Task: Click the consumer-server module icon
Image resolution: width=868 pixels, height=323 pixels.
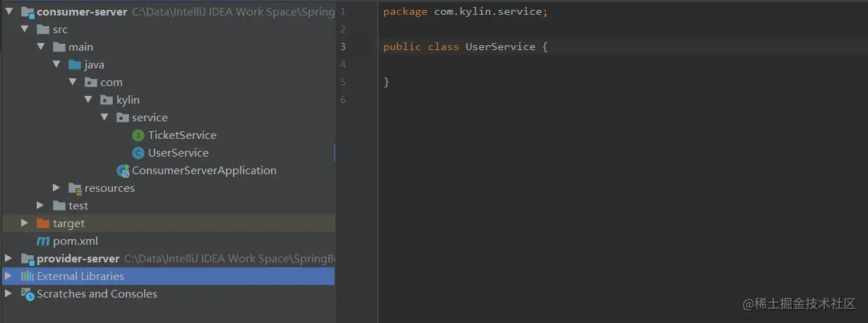Action: (28, 12)
